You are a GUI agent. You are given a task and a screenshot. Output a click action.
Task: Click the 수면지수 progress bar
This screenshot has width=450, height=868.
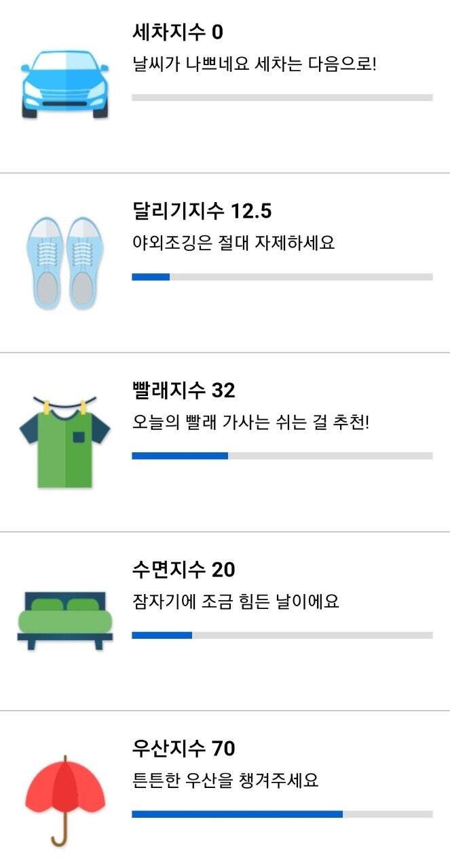[282, 635]
